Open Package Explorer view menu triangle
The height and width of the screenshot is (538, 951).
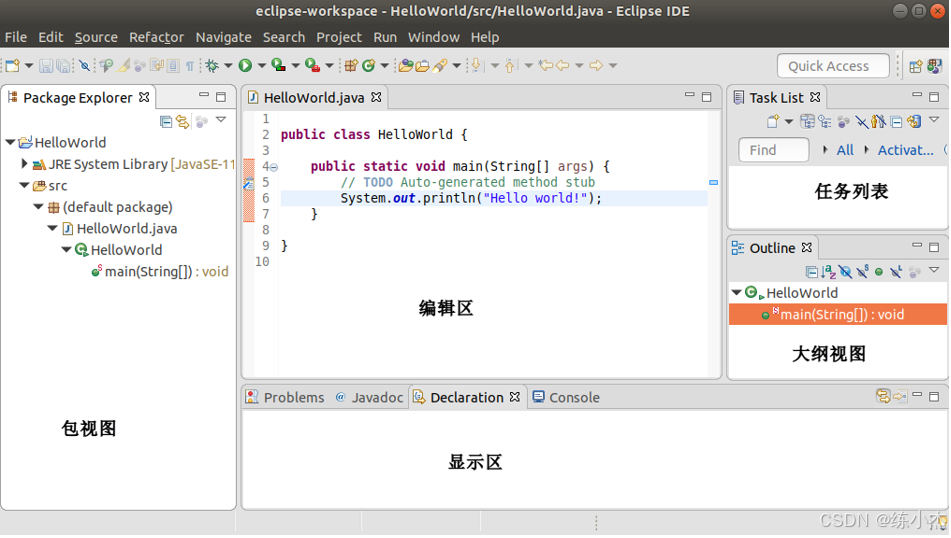coord(221,120)
